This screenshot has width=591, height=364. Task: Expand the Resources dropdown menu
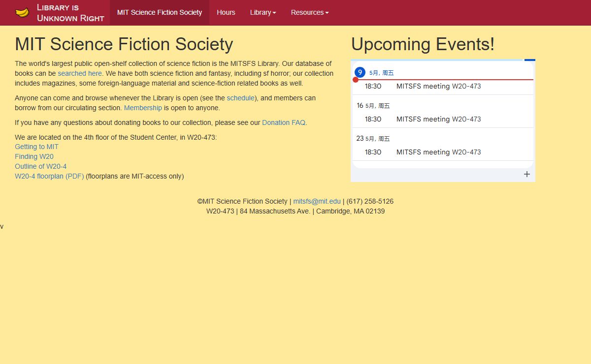point(310,12)
